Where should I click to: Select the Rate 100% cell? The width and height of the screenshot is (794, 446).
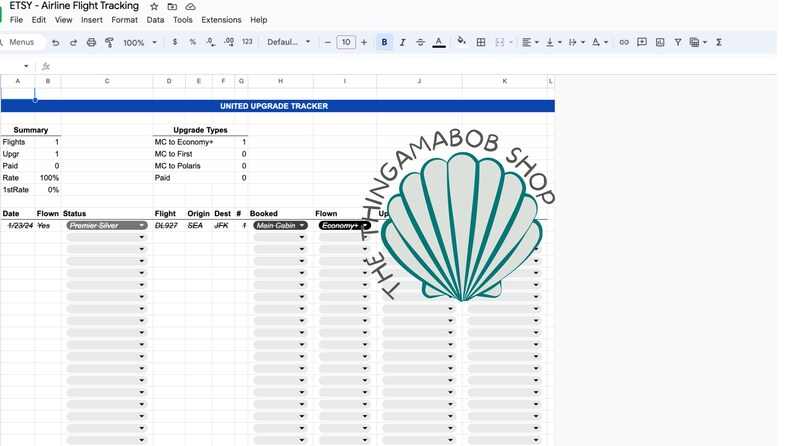[48, 178]
